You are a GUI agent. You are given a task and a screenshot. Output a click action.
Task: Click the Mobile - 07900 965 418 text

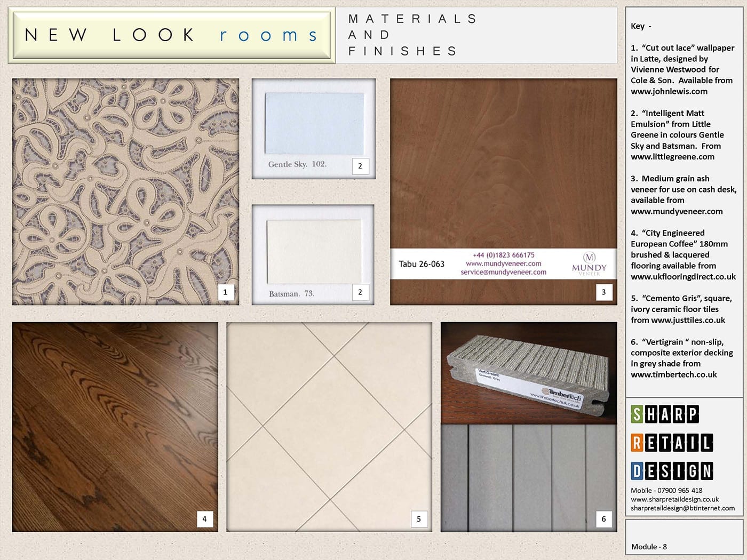click(666, 490)
